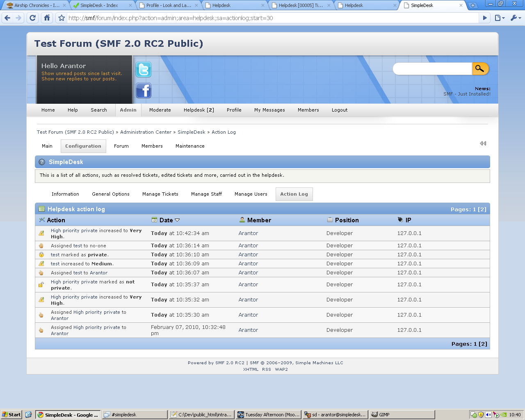Screen dimensions: 525x420
Task: Click the browser forward arrow
Action: [x=18, y=18]
